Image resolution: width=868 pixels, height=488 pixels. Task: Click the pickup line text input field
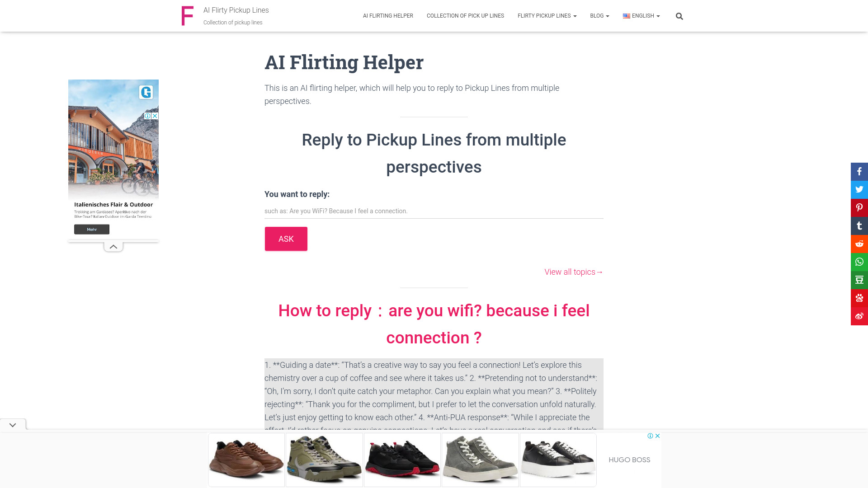[x=434, y=210]
